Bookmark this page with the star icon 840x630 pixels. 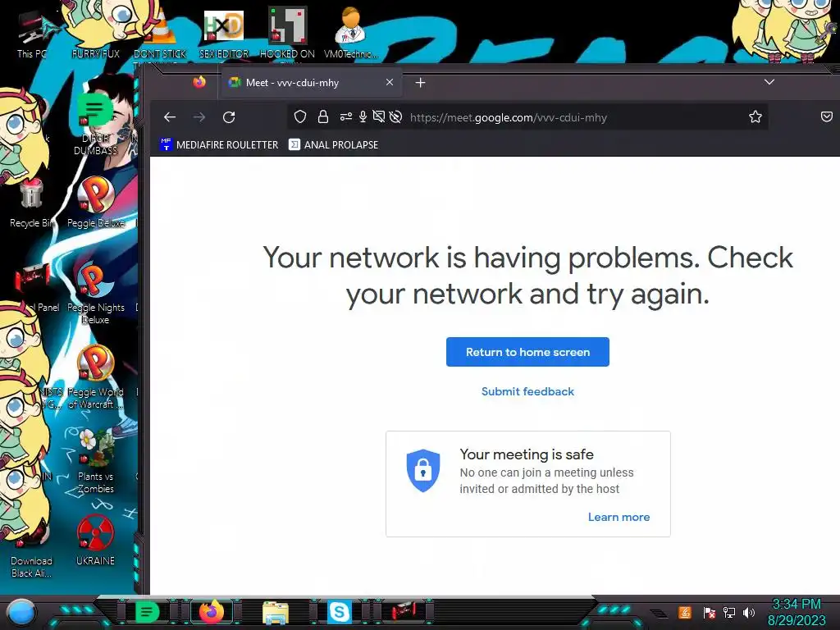(x=756, y=116)
